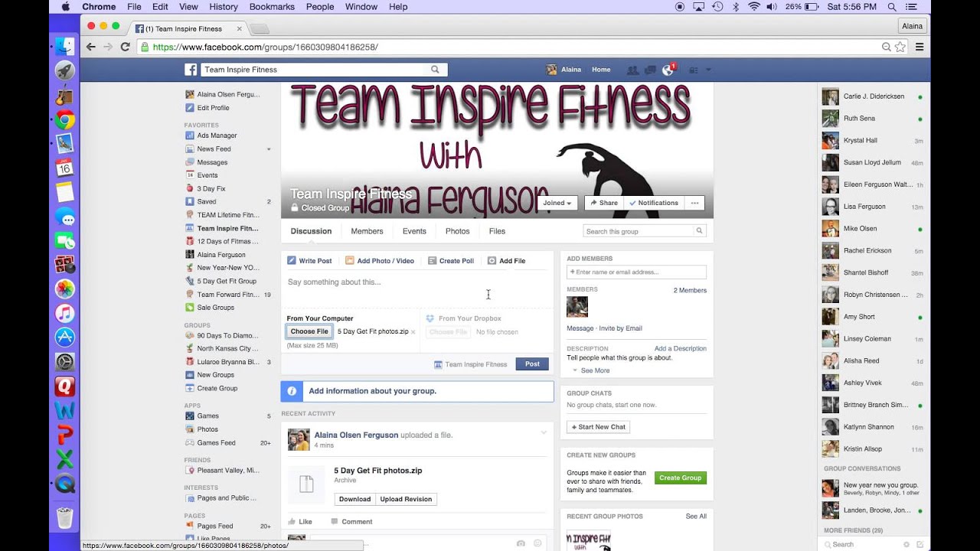This screenshot has width=980, height=551.
Task: Open System Preferences gear in the dock
Action: [65, 361]
